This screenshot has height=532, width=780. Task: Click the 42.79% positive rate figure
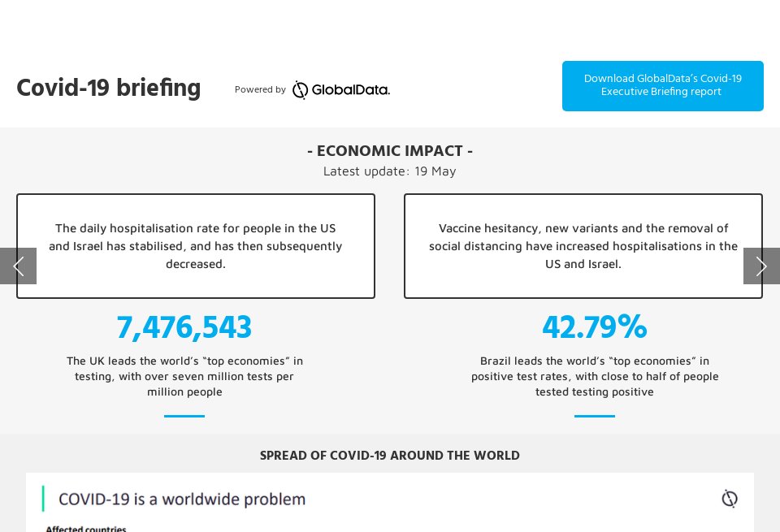595,327
